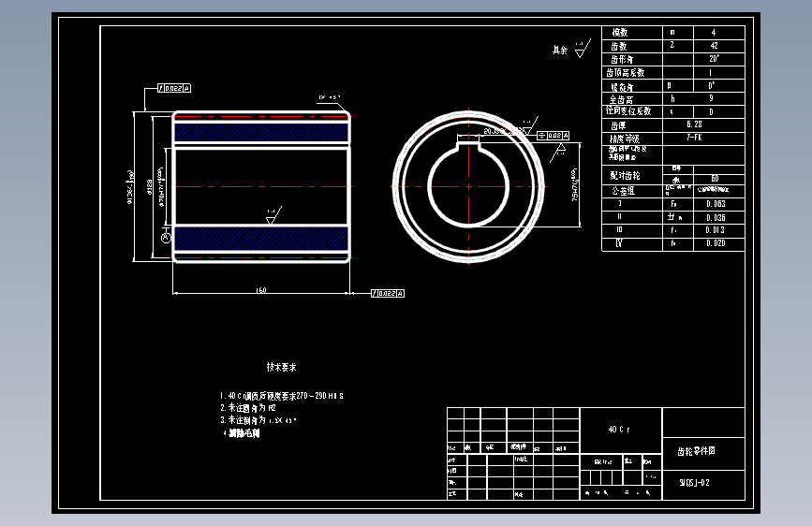Select technical note 3 about chamfer
Viewport: 812px width, 526px height.
point(258,420)
